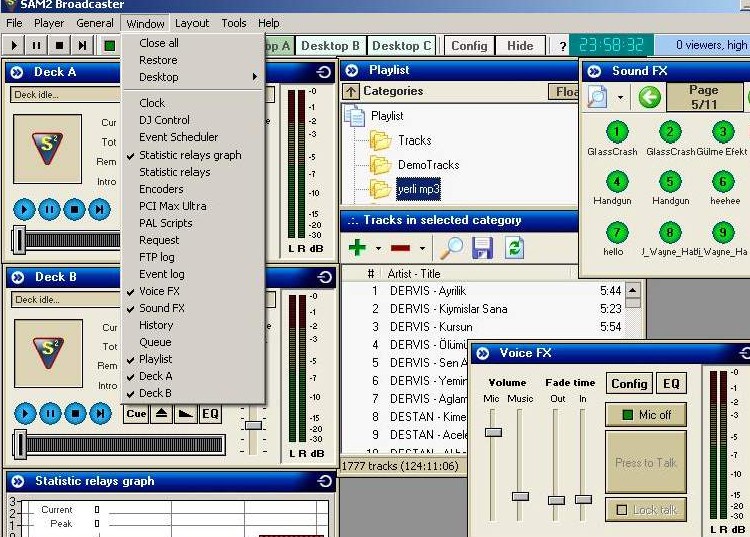
Task: Pause Deck A using blue pause button
Action: [49, 209]
